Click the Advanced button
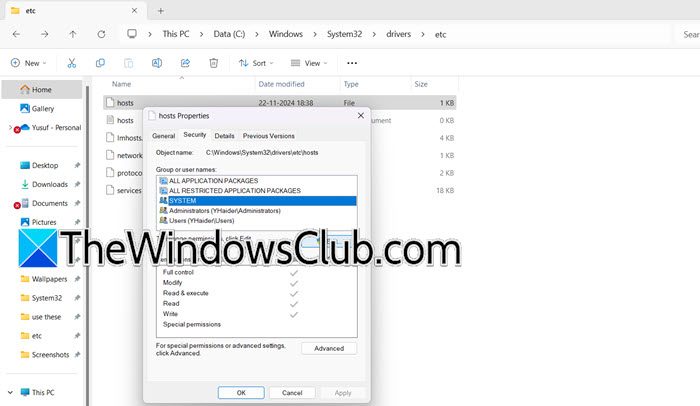Viewport: 700px width, 406px height. [x=329, y=348]
